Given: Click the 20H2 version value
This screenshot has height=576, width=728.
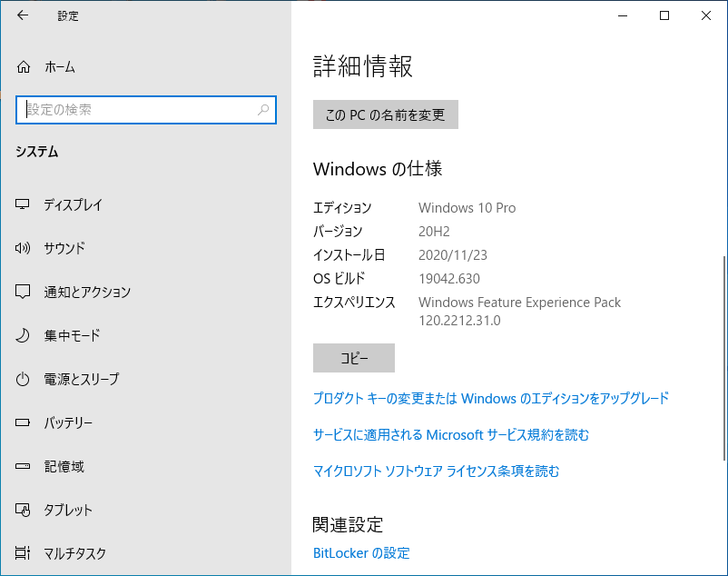Looking at the screenshot, I should coord(434,232).
